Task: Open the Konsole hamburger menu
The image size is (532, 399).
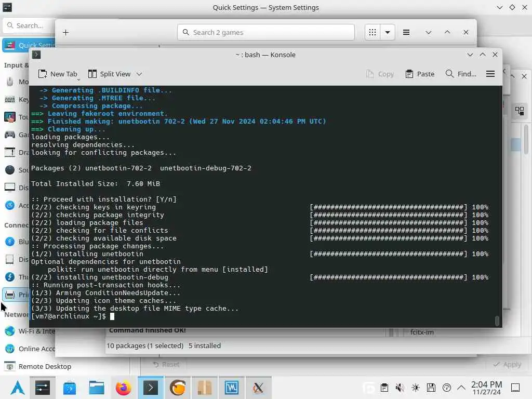Action: [x=490, y=74]
